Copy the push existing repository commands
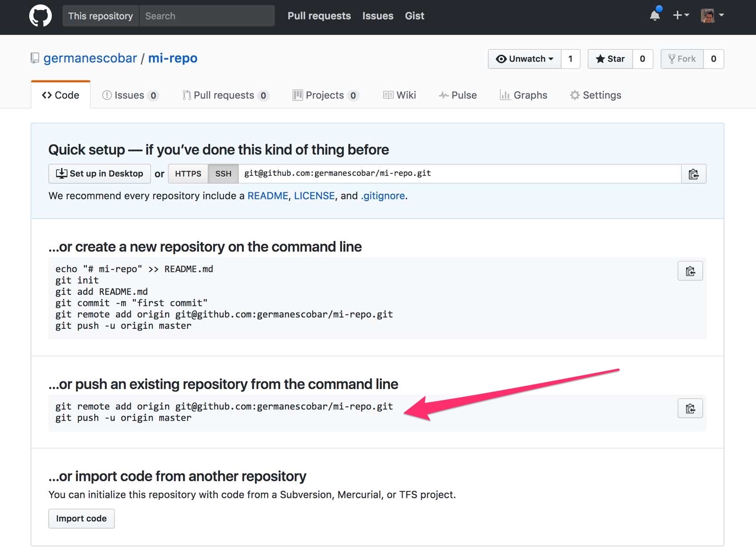The width and height of the screenshot is (756, 556). pyautogui.click(x=690, y=408)
